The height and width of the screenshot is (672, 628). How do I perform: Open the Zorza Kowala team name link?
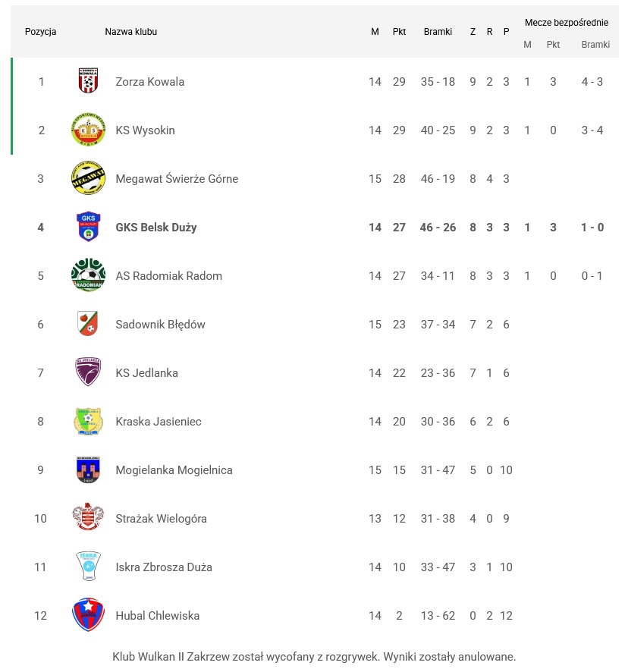150,82
